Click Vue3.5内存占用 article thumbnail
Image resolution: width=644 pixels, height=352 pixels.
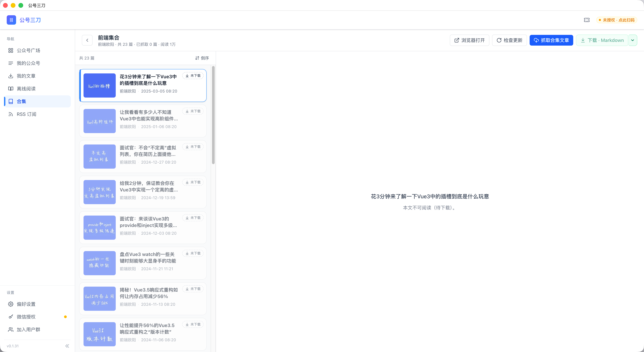[x=99, y=299]
